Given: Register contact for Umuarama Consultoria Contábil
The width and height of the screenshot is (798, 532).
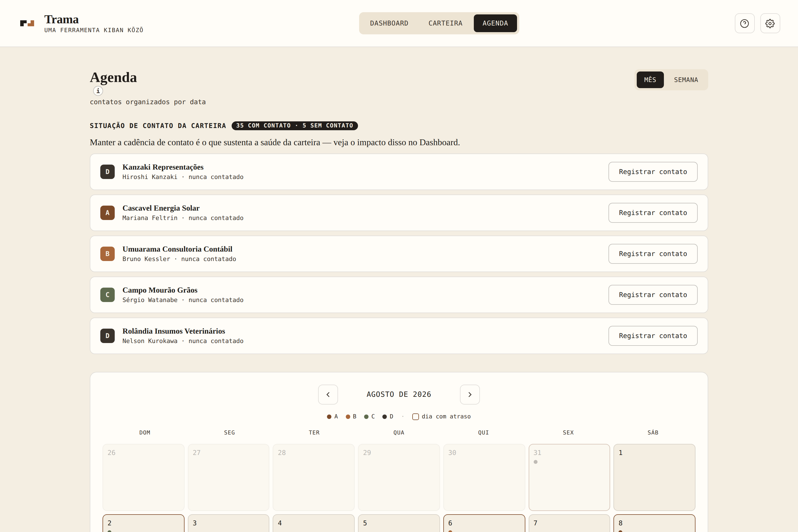Looking at the screenshot, I should tap(653, 254).
